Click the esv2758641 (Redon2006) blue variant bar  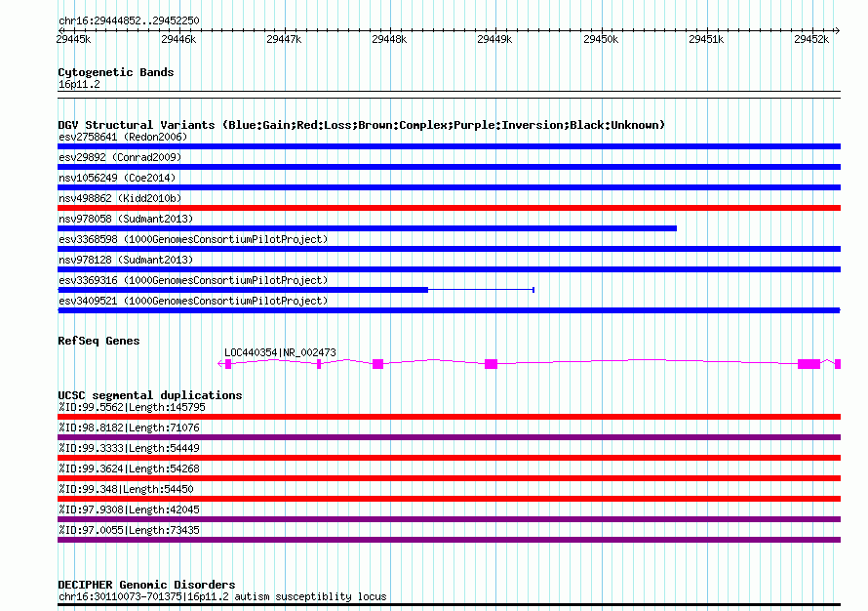[x=449, y=146]
